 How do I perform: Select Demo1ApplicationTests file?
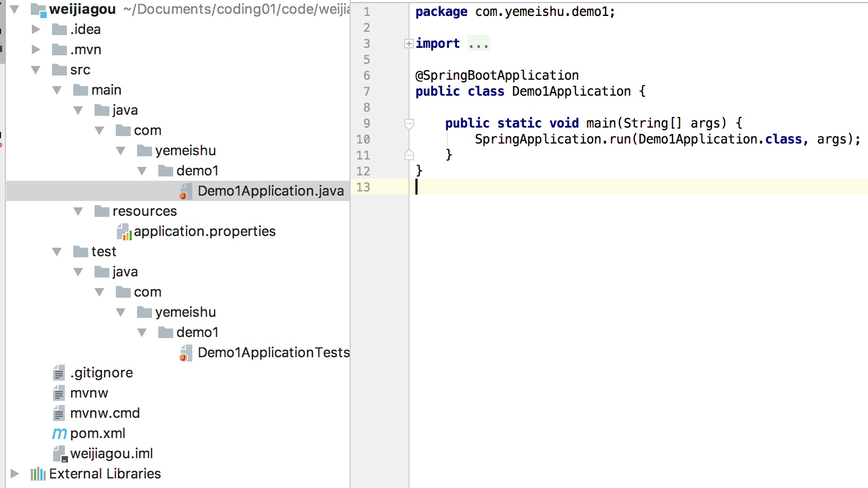coord(274,352)
